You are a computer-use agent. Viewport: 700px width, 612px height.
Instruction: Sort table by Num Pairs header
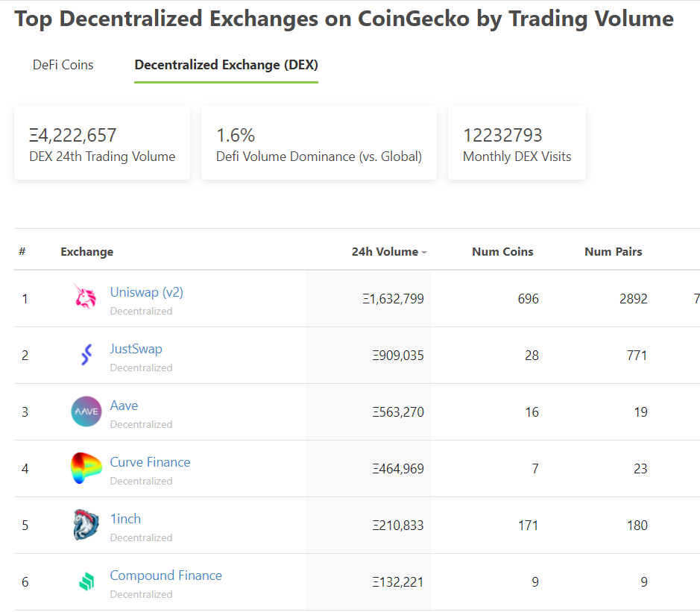point(614,252)
